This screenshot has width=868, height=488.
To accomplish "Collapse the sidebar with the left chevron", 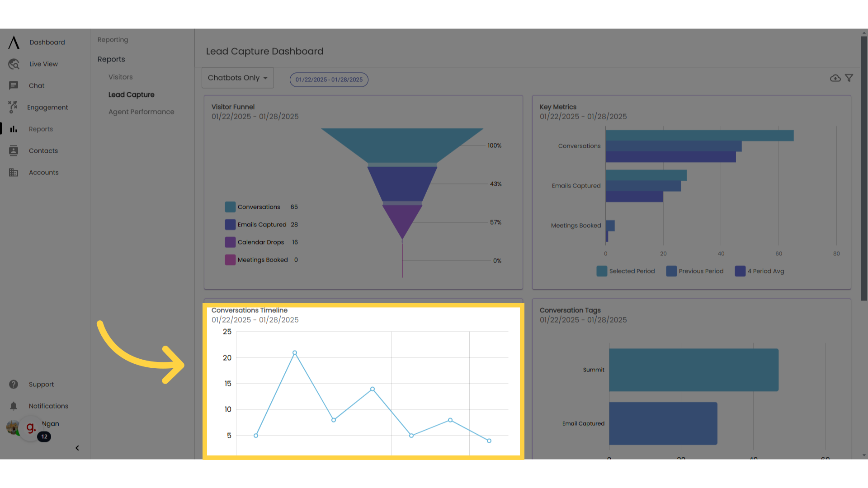I will (x=77, y=448).
